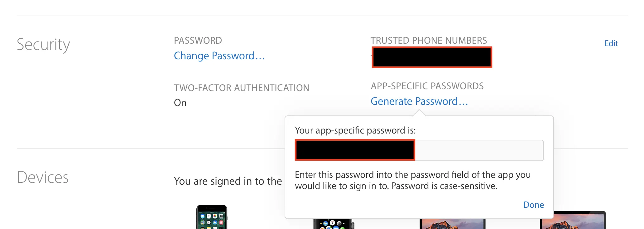Click the case-sensitive password instruction text

pyautogui.click(x=413, y=180)
